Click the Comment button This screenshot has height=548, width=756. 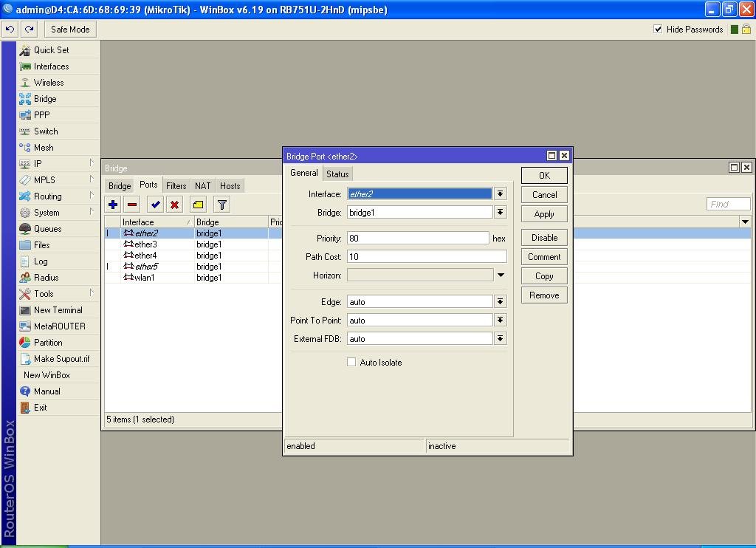coord(544,257)
